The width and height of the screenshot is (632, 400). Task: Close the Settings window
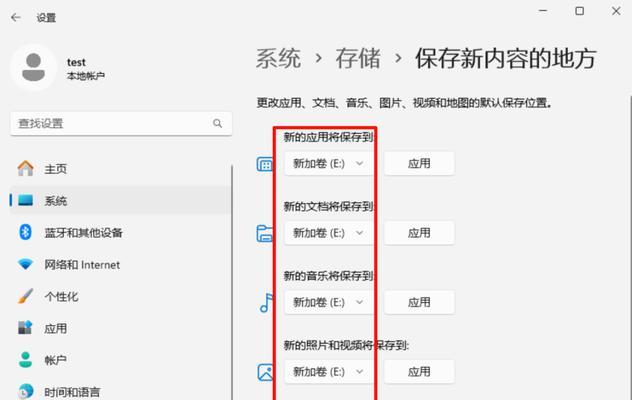616,11
